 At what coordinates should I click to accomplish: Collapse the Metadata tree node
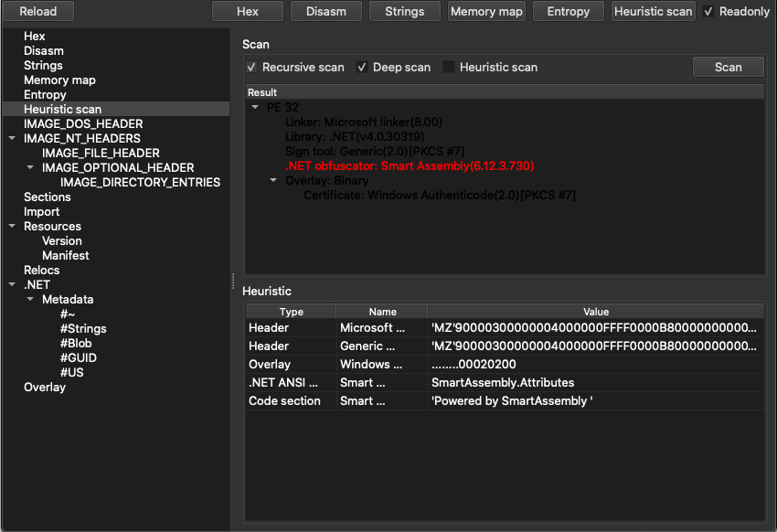[x=31, y=299]
